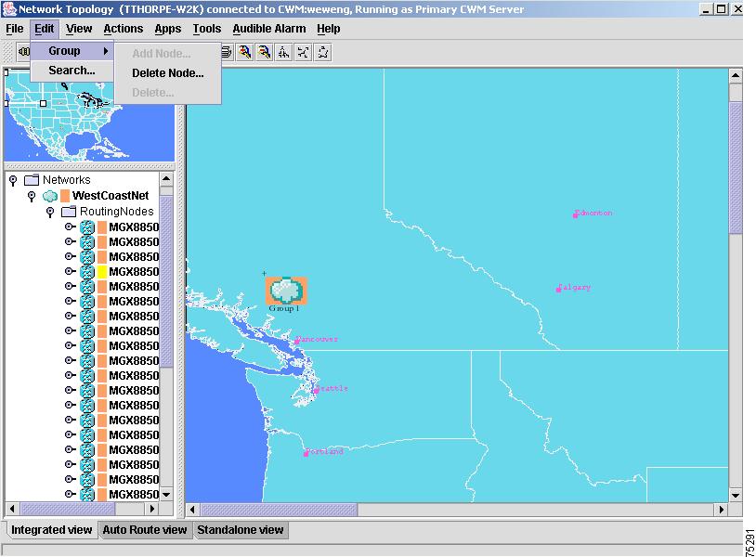This screenshot has width=756, height=557.
Task: Select MGX8850 text beside the yellow square
Action: [134, 272]
